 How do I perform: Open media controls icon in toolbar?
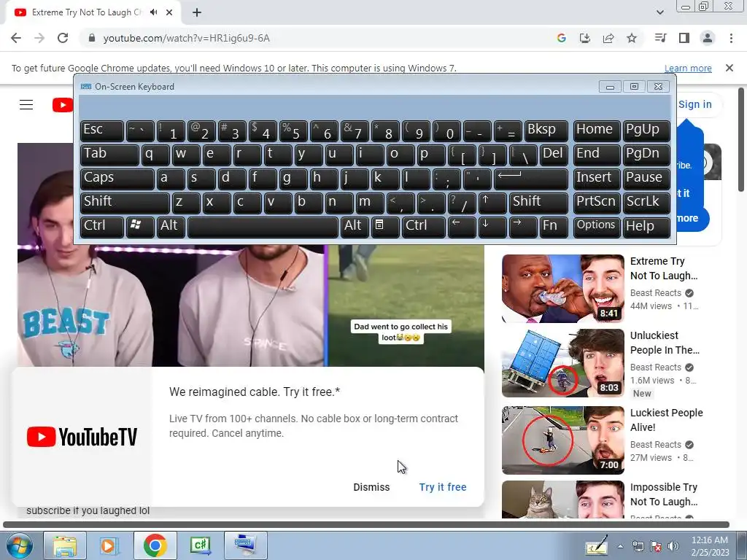click(x=660, y=38)
